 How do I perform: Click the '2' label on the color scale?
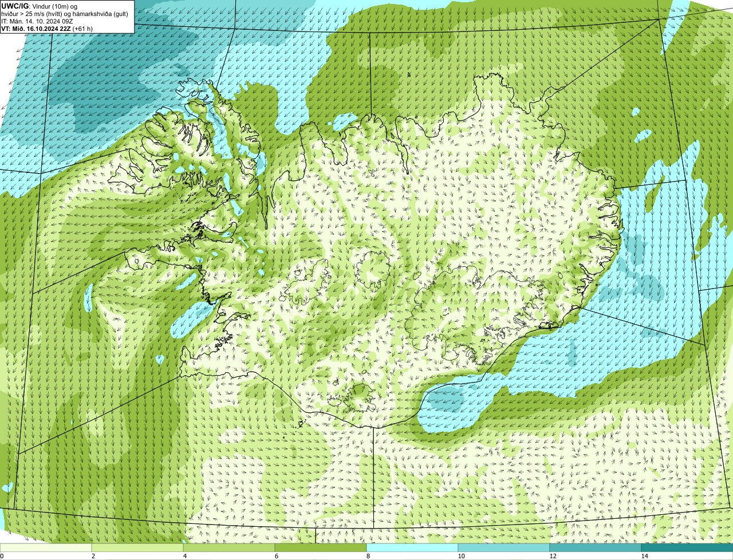point(93,556)
